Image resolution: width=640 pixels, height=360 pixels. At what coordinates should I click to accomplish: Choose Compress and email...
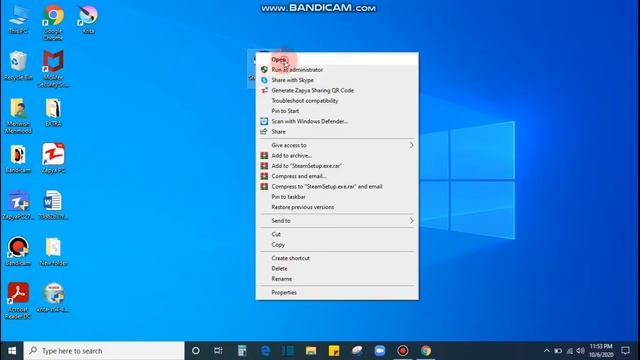[337, 176]
